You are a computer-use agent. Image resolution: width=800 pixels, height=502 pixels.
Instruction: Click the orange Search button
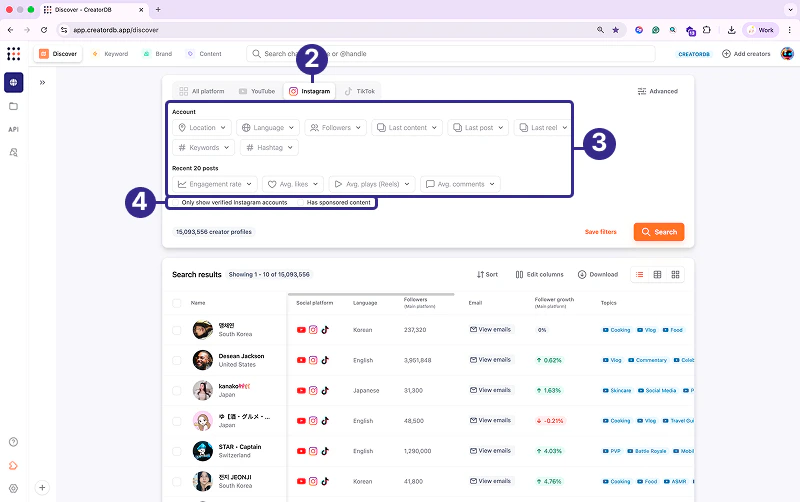click(659, 232)
